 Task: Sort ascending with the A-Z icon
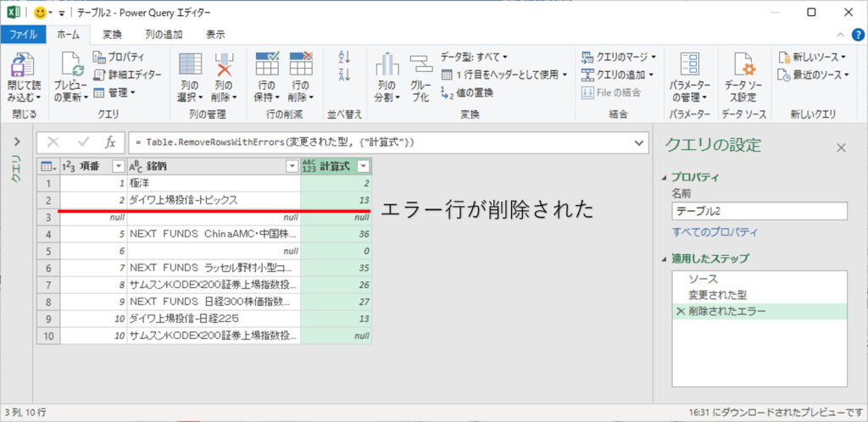tap(344, 57)
